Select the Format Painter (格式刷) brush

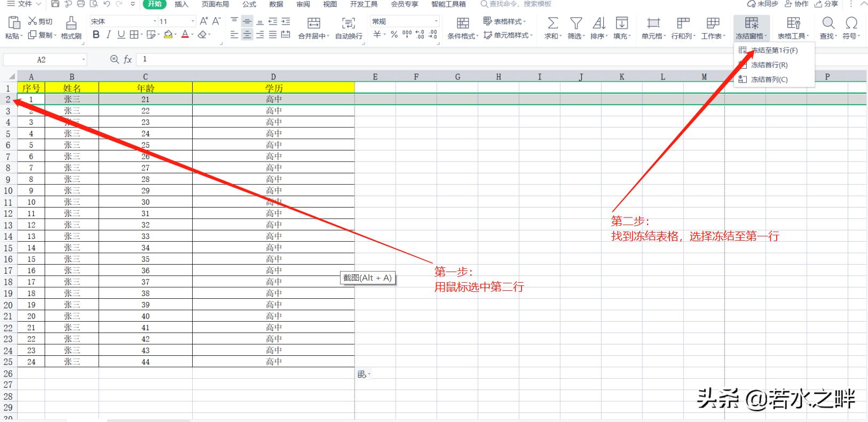pyautogui.click(x=71, y=23)
